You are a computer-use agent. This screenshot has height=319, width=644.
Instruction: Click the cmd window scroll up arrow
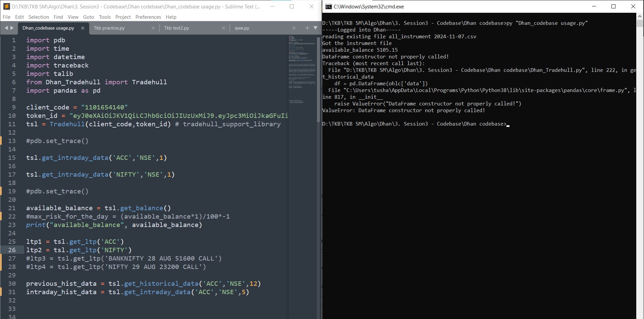[640, 16]
